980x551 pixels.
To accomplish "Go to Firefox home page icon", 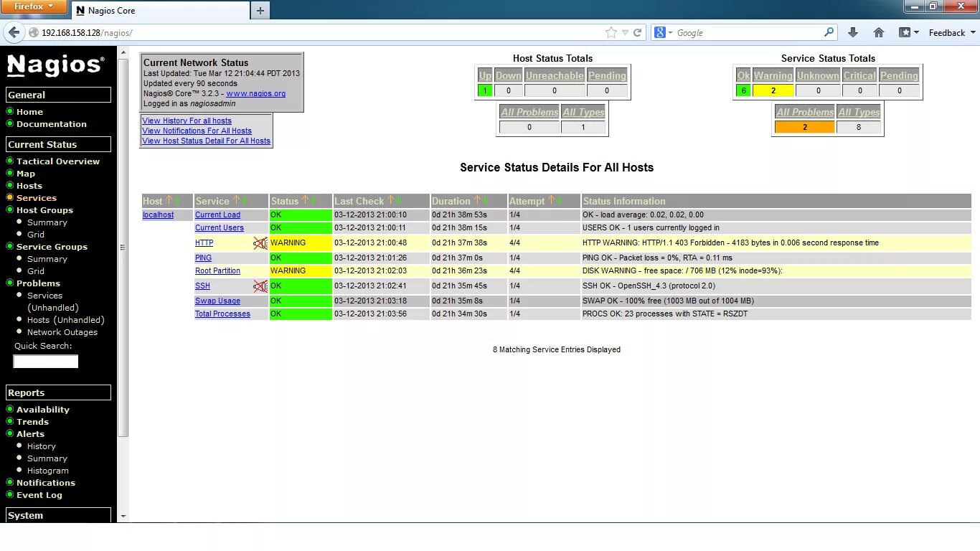I will click(x=879, y=32).
